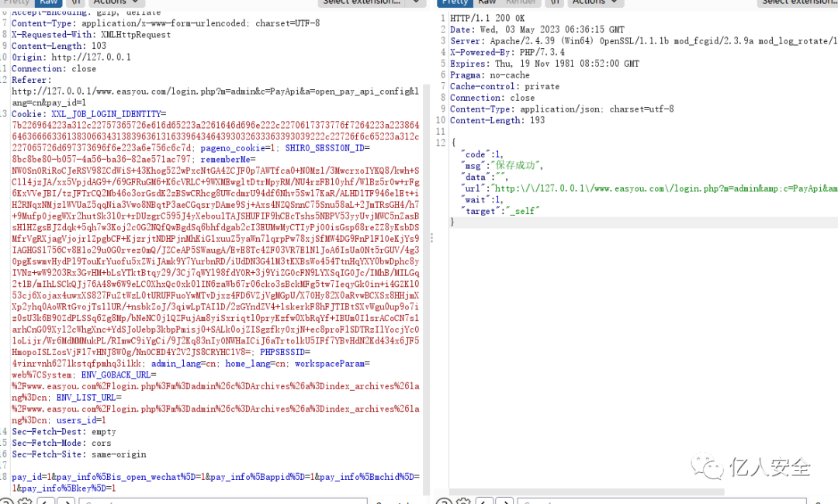Open request pane settings gear
The image size is (838, 504).
click(25, 502)
